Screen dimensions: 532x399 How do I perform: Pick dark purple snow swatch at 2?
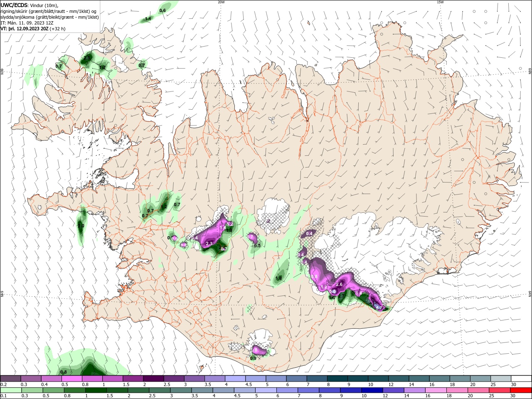(x=153, y=379)
